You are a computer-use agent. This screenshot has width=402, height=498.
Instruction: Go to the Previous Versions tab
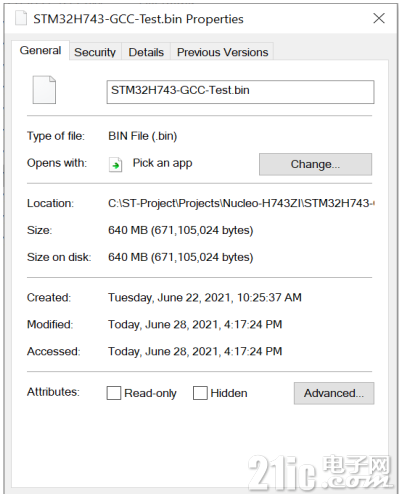(x=222, y=52)
